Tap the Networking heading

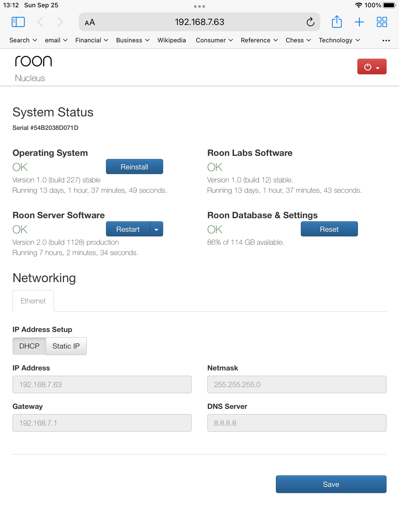[44, 278]
